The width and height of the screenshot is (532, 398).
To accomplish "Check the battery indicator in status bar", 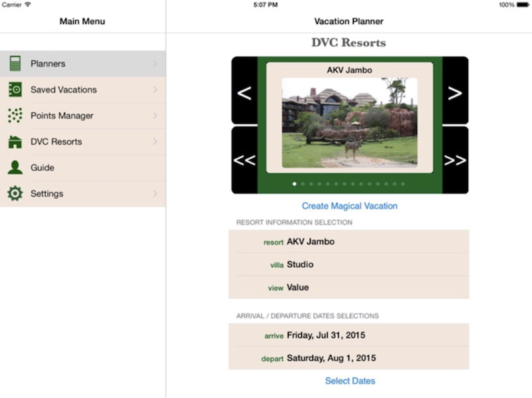I will point(523,5).
